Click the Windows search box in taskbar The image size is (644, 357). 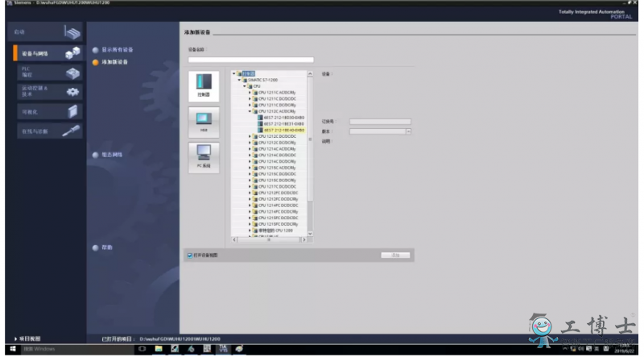[x=76, y=349]
